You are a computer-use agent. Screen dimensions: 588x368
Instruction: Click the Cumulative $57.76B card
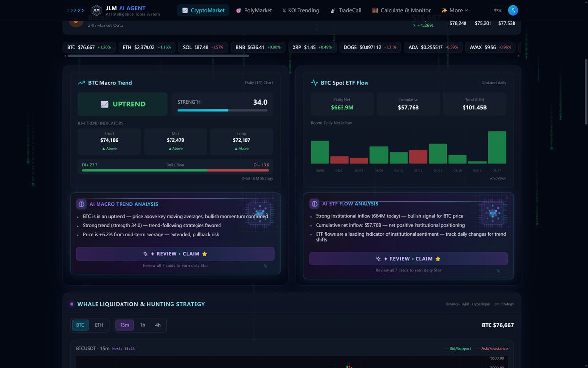[408, 104]
